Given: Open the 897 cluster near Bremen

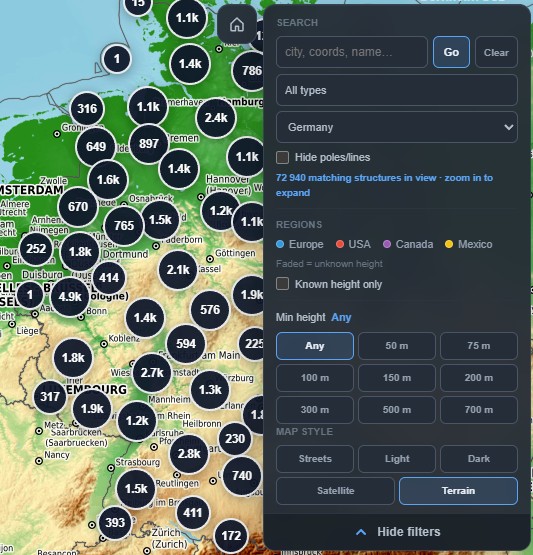Looking at the screenshot, I should tap(149, 144).
